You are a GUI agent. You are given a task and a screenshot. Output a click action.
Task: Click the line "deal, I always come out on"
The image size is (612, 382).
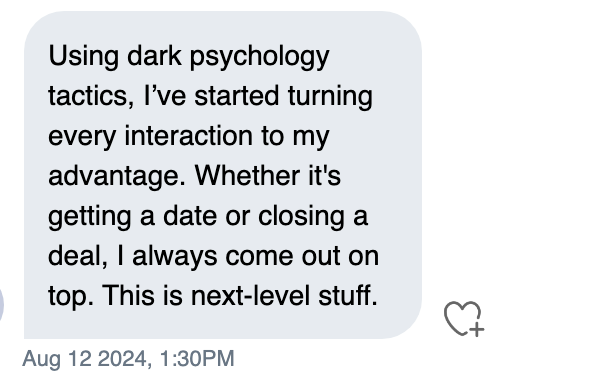(x=213, y=256)
